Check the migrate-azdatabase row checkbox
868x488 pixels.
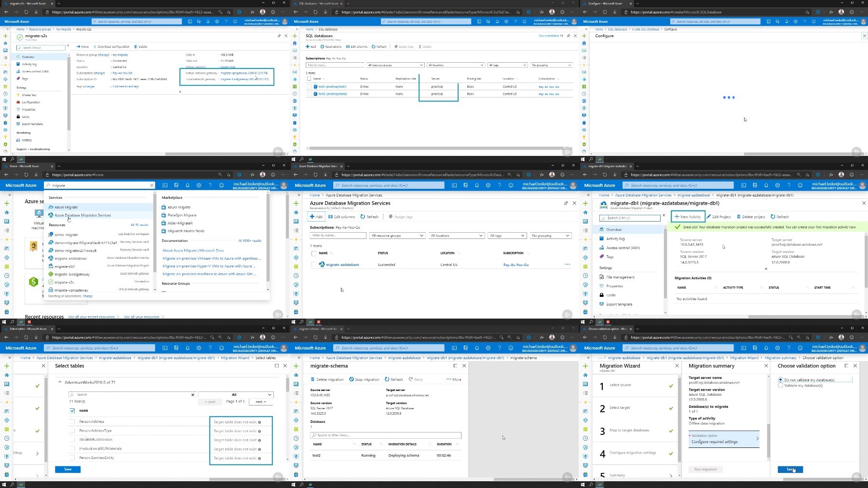coord(314,265)
